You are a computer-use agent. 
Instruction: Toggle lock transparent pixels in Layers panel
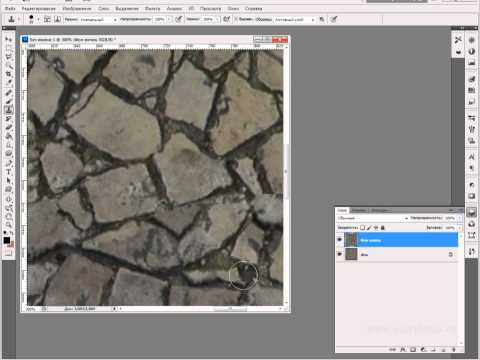(362, 228)
